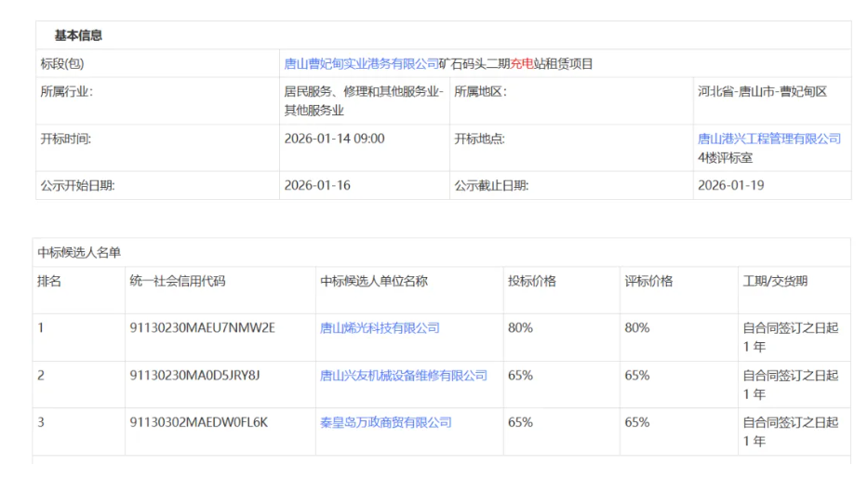Click the publicity start date 2026-01-16
This screenshot has height=478, width=868.
[317, 185]
